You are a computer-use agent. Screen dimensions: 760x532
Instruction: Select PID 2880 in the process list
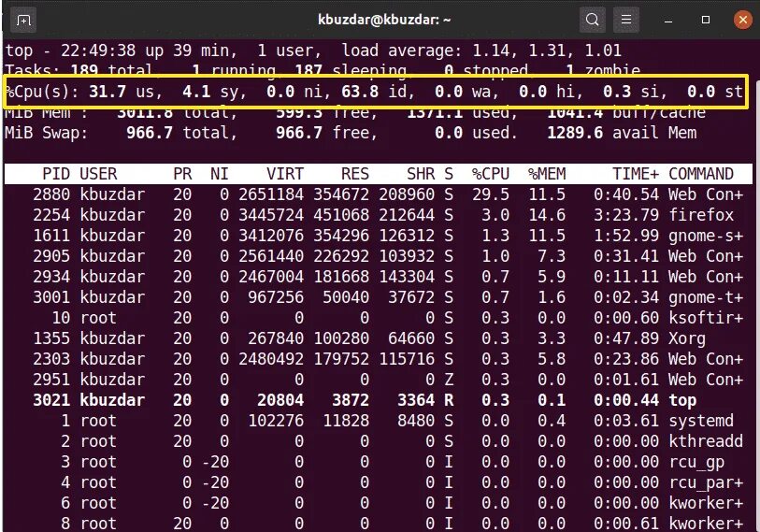(51, 194)
